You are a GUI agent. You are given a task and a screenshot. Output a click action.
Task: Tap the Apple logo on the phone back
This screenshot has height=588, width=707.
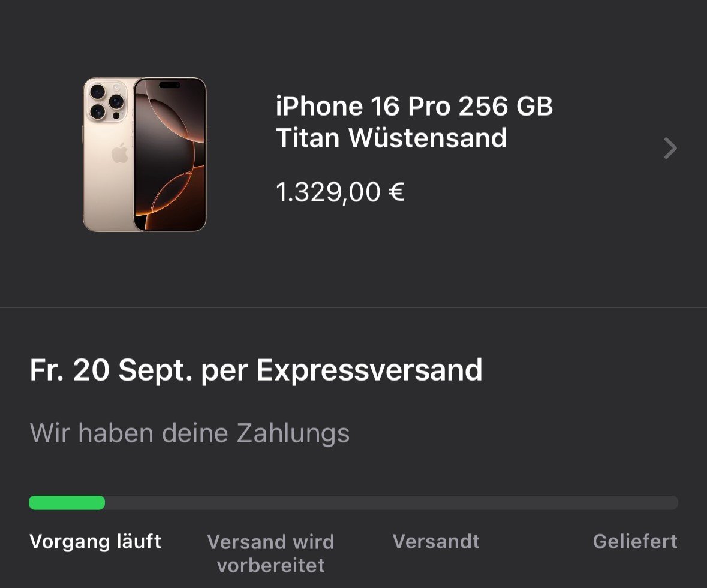pyautogui.click(x=119, y=153)
